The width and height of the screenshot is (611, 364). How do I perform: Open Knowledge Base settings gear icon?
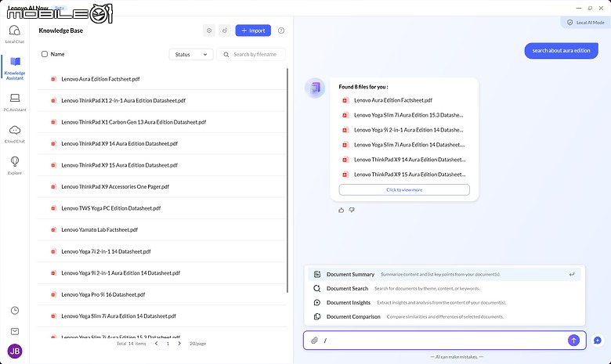point(209,31)
